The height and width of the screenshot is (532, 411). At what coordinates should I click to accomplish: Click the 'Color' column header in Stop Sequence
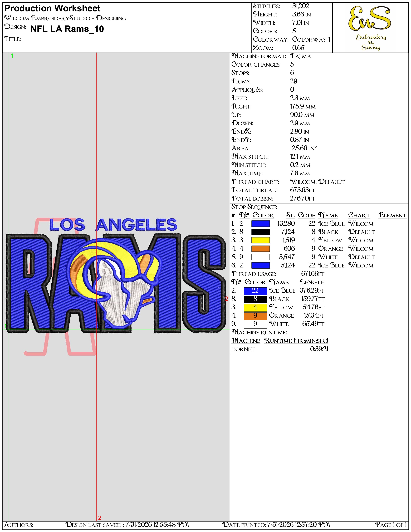263,215
